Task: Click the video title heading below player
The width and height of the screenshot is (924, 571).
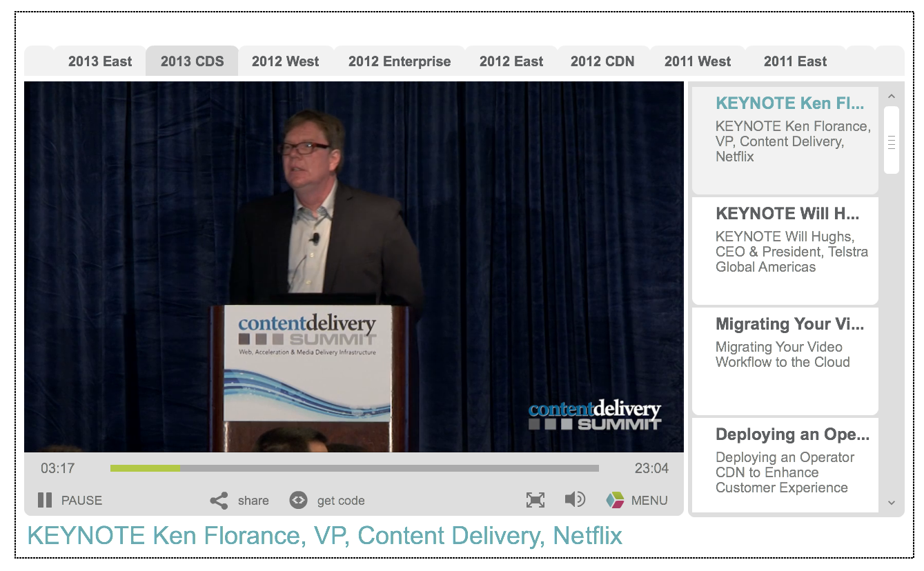Action: coord(324,536)
